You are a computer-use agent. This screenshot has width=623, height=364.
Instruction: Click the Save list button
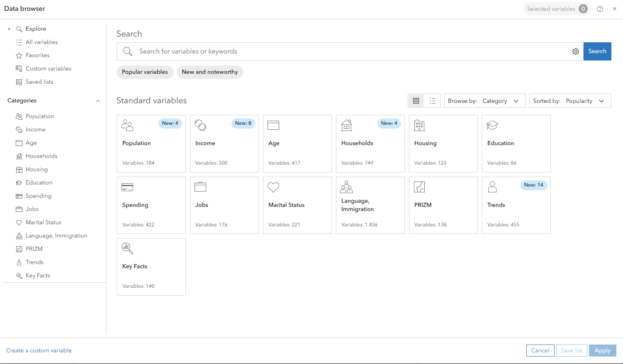pyautogui.click(x=572, y=351)
